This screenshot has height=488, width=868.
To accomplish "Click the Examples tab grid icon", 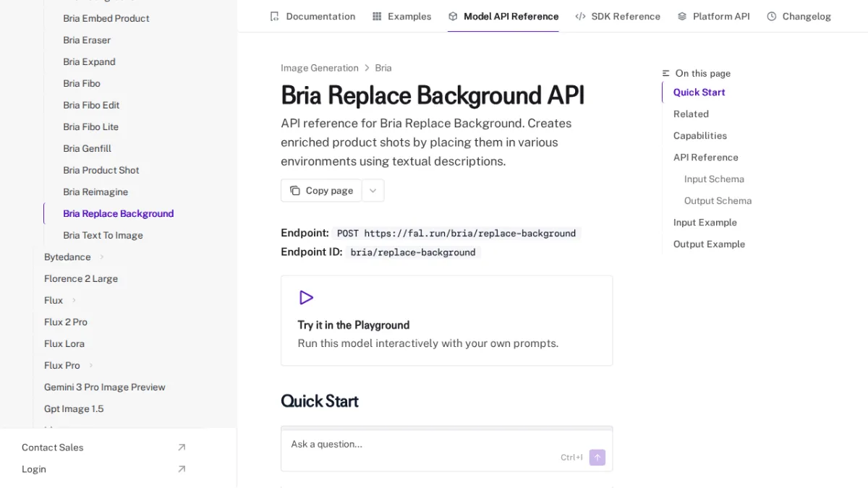I will pyautogui.click(x=377, y=16).
